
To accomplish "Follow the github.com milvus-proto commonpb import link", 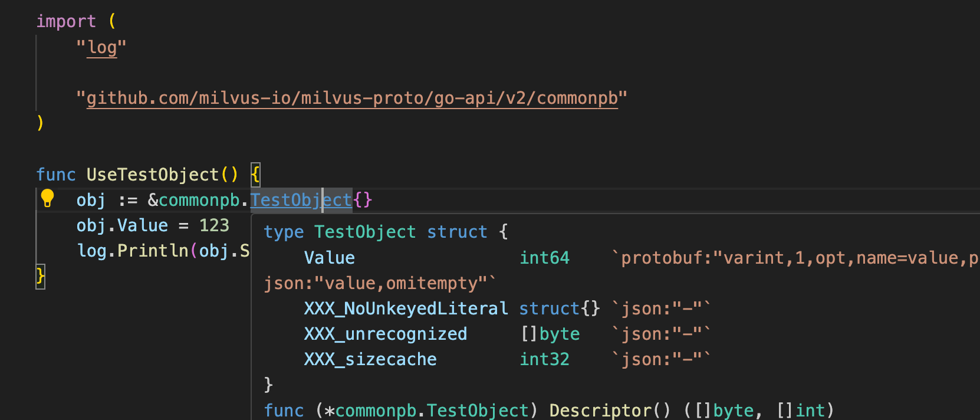I will [x=351, y=98].
